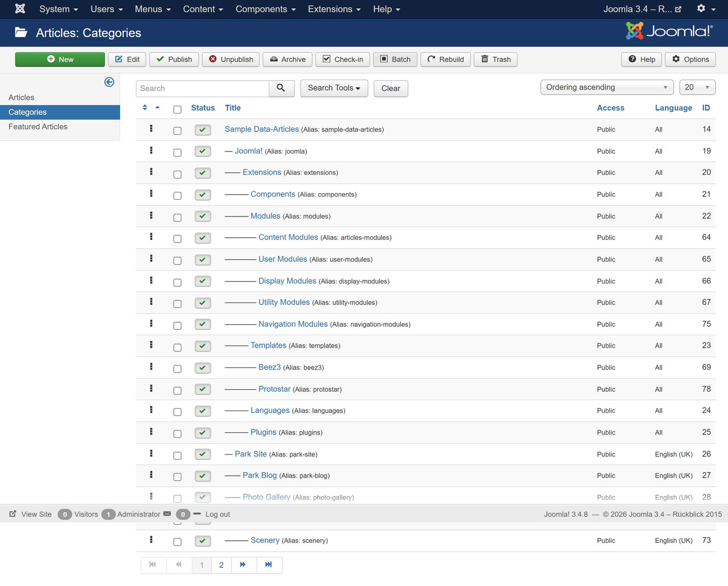728x586 pixels.
Task: Click the search magnifier button
Action: pos(281,88)
